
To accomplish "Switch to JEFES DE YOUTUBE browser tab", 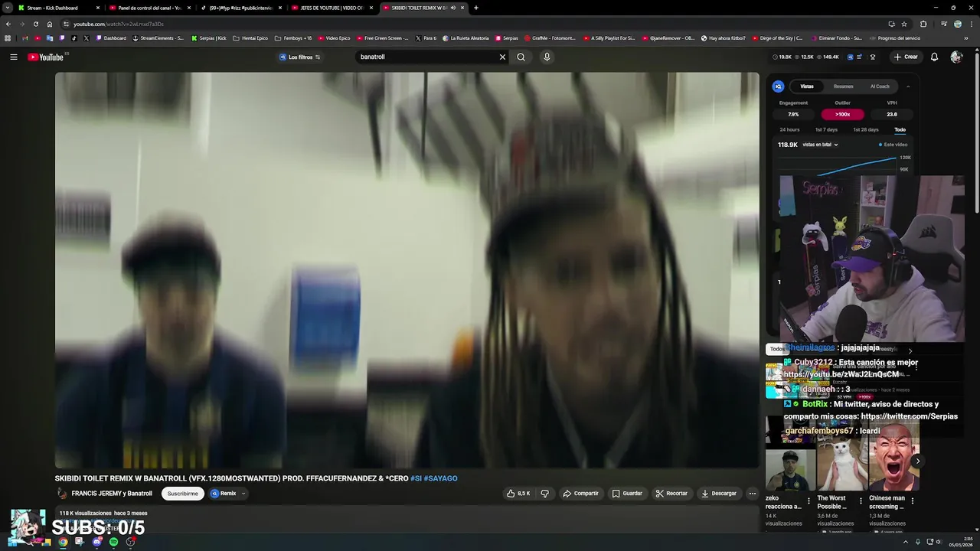I will (x=331, y=8).
